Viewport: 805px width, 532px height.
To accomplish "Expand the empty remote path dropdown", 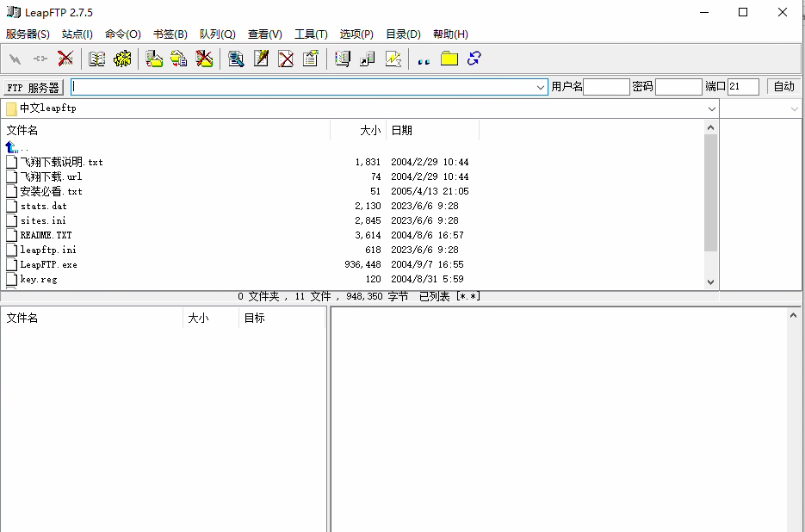I will (x=794, y=108).
